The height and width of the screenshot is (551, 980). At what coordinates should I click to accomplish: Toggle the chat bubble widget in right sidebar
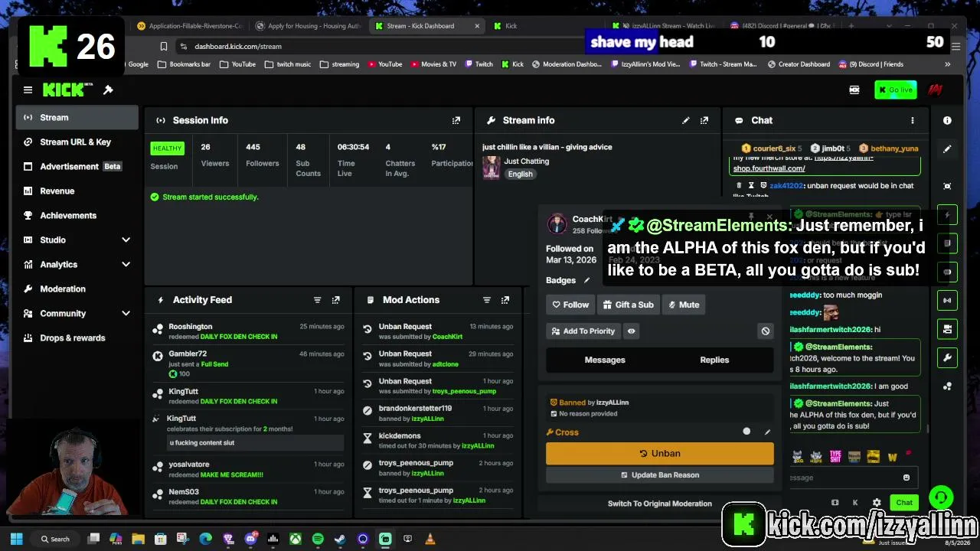pos(947,272)
